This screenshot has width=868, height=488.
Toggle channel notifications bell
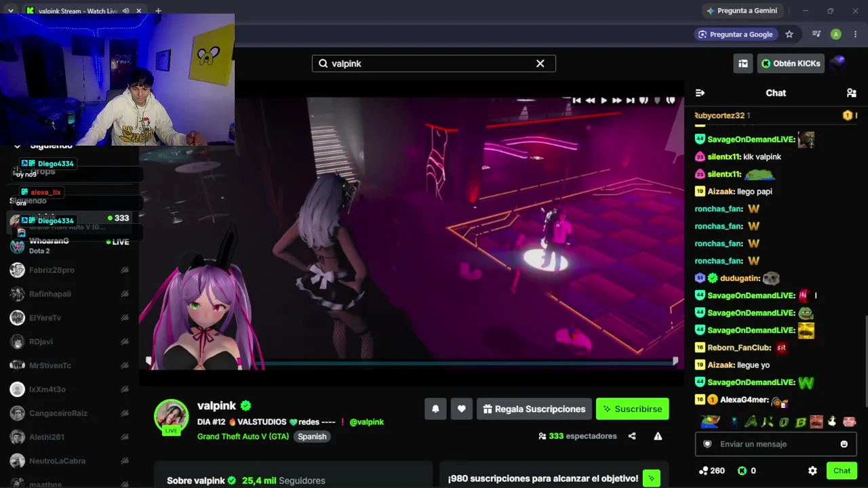click(435, 409)
